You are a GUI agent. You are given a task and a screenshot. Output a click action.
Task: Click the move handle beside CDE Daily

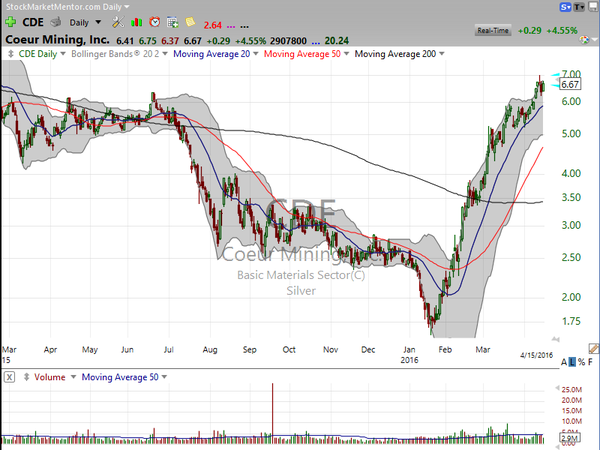point(11,54)
